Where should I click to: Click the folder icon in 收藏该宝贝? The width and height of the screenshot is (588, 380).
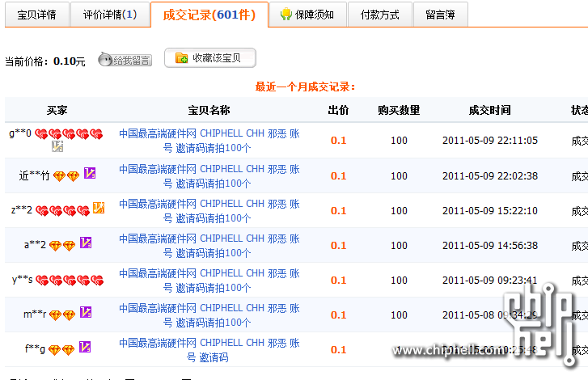[181, 57]
